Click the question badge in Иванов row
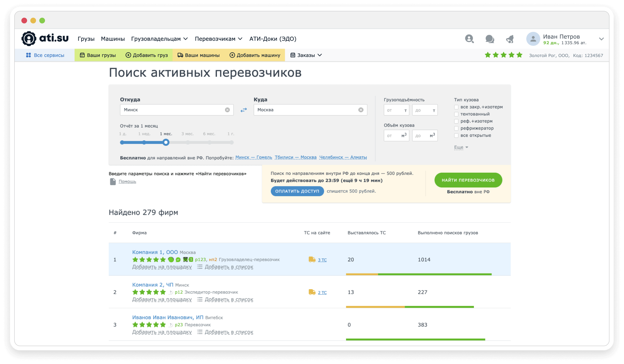The width and height of the screenshot is (624, 364). pos(171,325)
